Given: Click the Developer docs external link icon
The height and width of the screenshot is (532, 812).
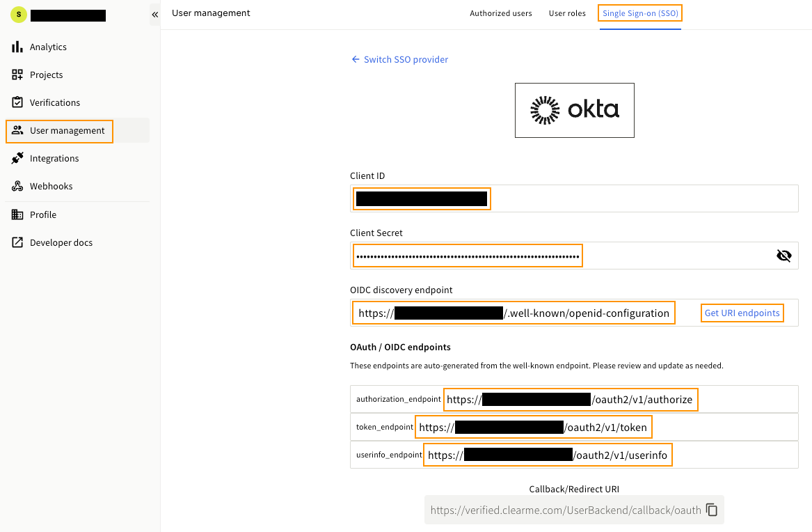Looking at the screenshot, I should pos(17,242).
